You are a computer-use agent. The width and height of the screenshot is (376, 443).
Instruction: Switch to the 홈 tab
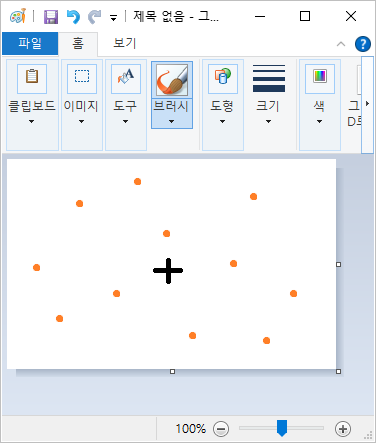point(78,44)
